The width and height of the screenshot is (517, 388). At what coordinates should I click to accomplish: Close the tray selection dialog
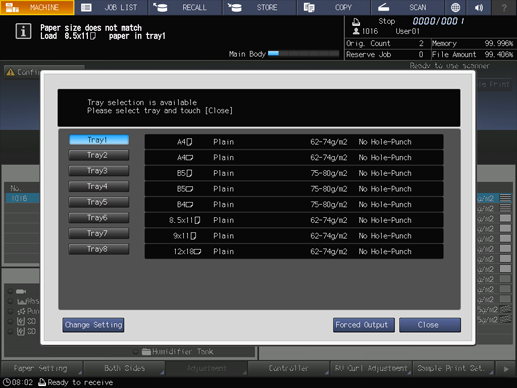coord(430,325)
